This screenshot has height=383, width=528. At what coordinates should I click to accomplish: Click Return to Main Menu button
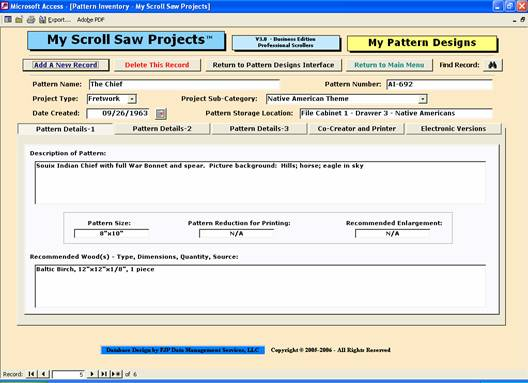coord(389,65)
